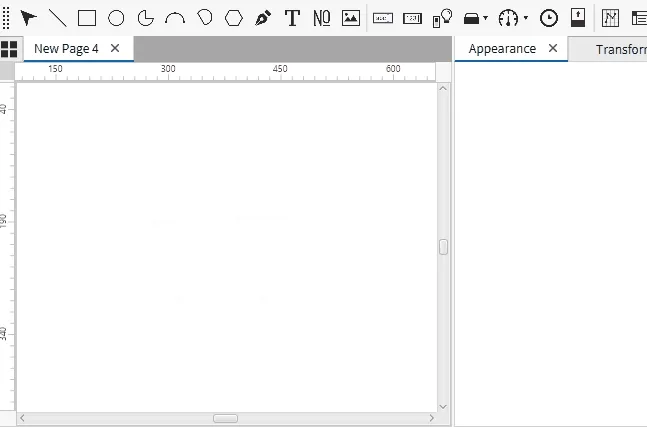Open the button tool dropdown arrow
This screenshot has height=427, width=647.
(x=486, y=18)
